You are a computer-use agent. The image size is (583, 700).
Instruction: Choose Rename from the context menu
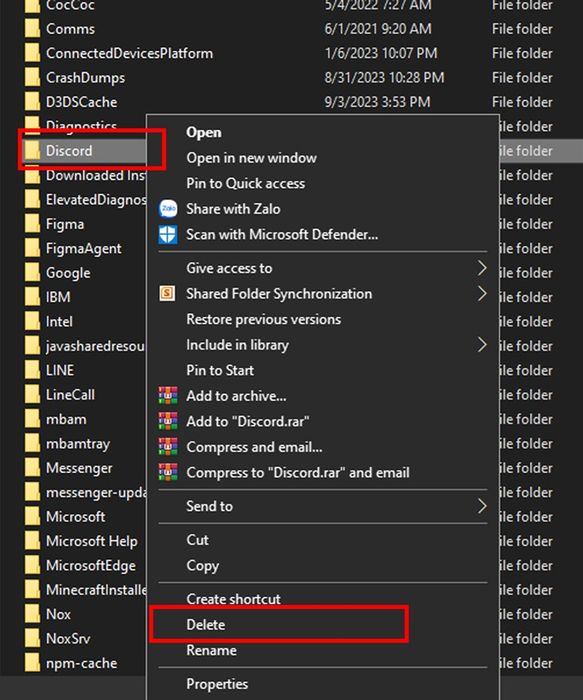point(211,650)
